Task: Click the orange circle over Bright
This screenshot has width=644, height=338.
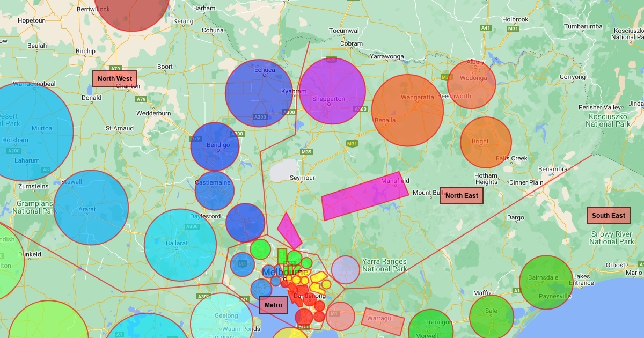Action: click(486, 142)
